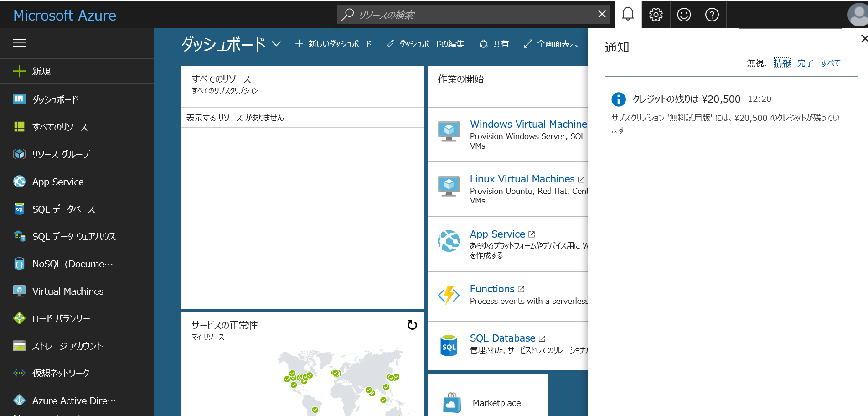Click the すべてのリソース grid icon

coord(19,126)
